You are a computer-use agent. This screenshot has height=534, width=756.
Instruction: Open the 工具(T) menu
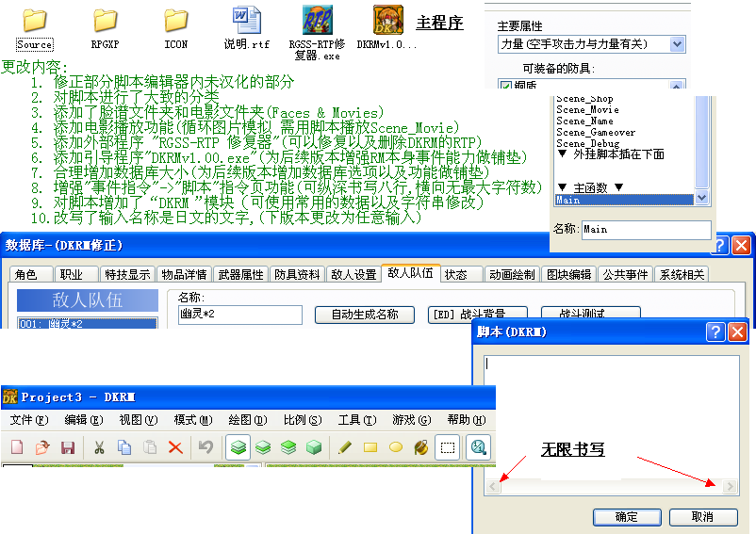(x=356, y=420)
